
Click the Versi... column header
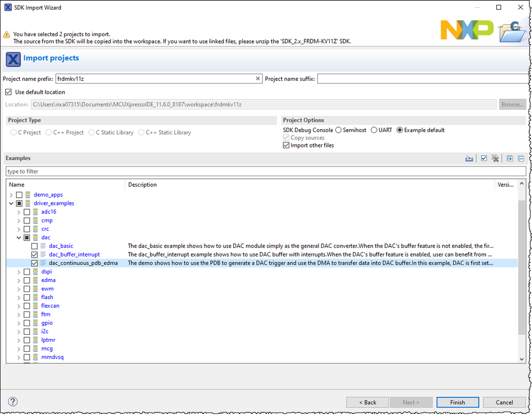pyautogui.click(x=506, y=185)
